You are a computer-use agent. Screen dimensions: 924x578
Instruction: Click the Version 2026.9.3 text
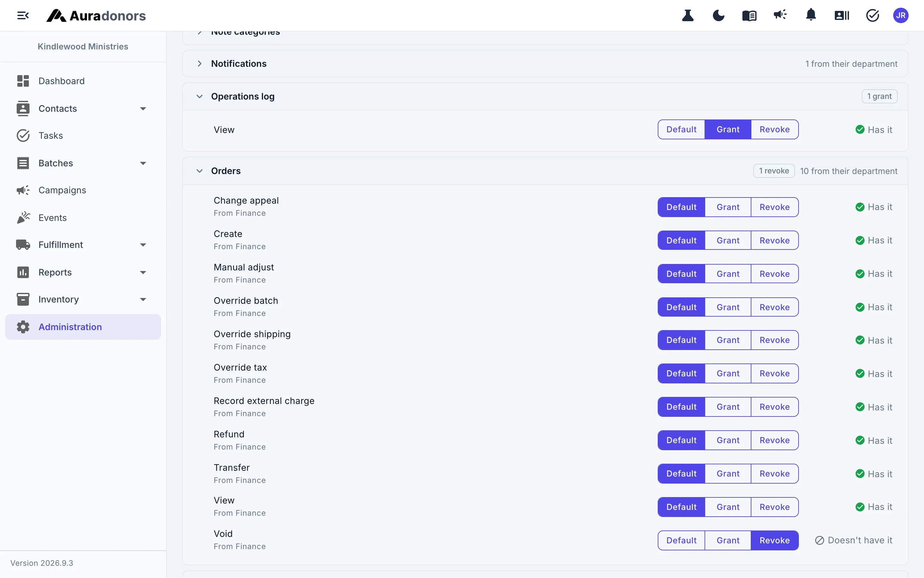click(42, 563)
